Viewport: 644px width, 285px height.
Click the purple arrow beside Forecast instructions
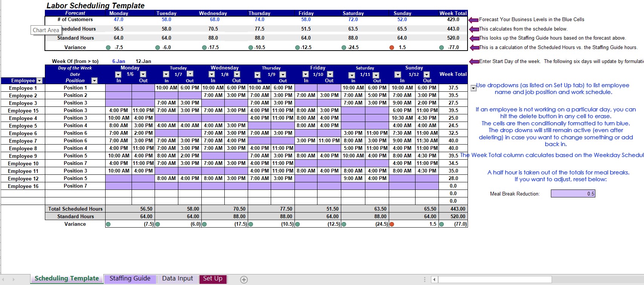click(x=474, y=20)
